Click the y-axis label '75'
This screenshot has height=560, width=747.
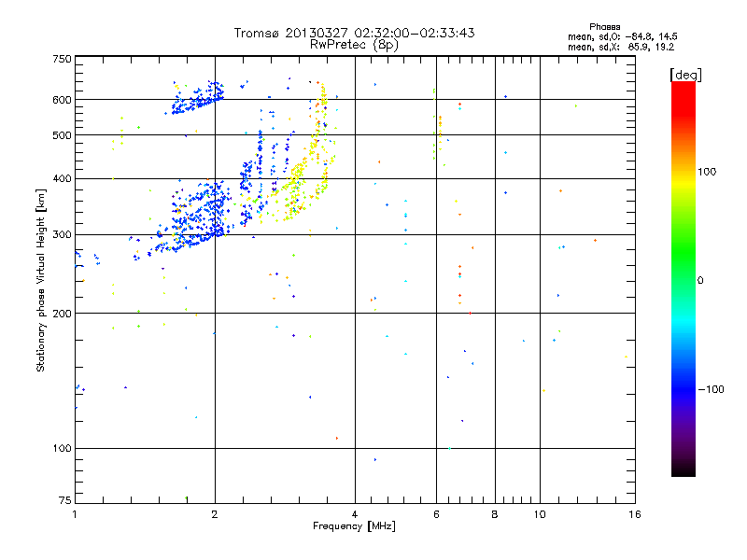click(64, 500)
